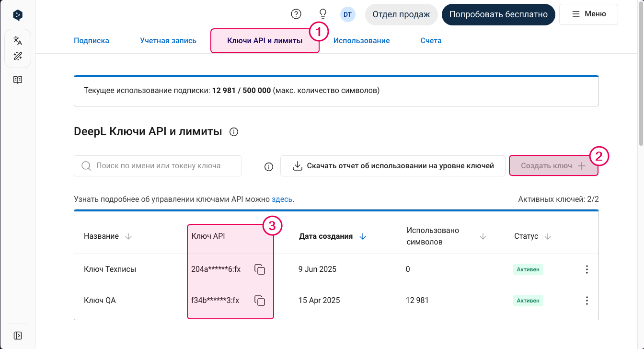Screen dimensions: 644x349
Task: Sort the table by Дата создания
Action: (334, 236)
